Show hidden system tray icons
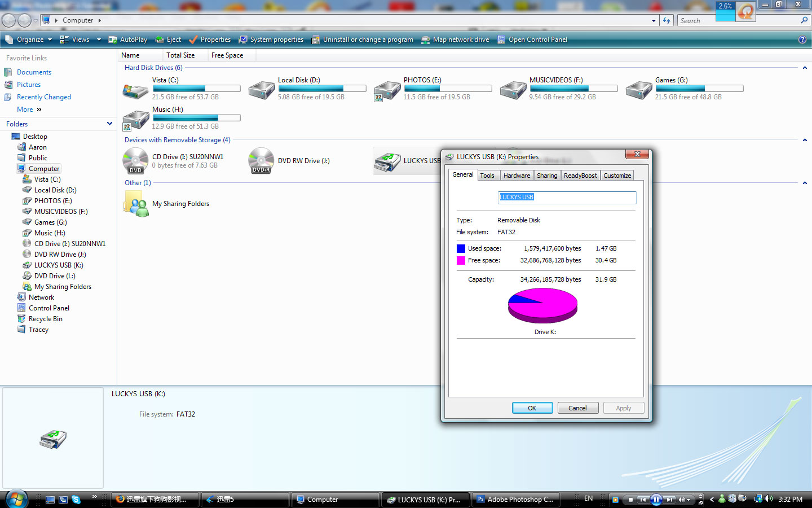812x508 pixels. tap(712, 500)
